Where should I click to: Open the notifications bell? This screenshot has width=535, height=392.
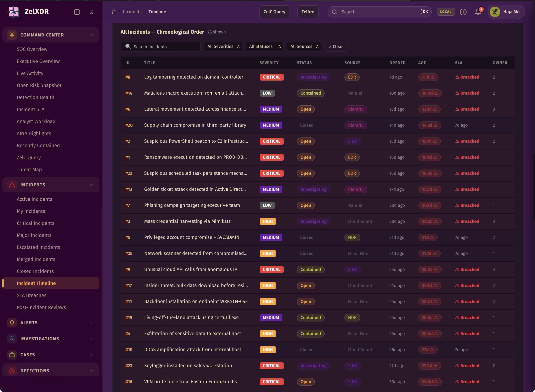click(x=478, y=12)
